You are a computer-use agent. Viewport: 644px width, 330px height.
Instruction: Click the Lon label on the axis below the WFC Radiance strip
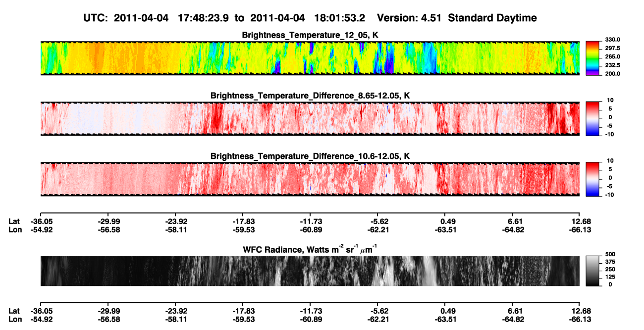15,319
